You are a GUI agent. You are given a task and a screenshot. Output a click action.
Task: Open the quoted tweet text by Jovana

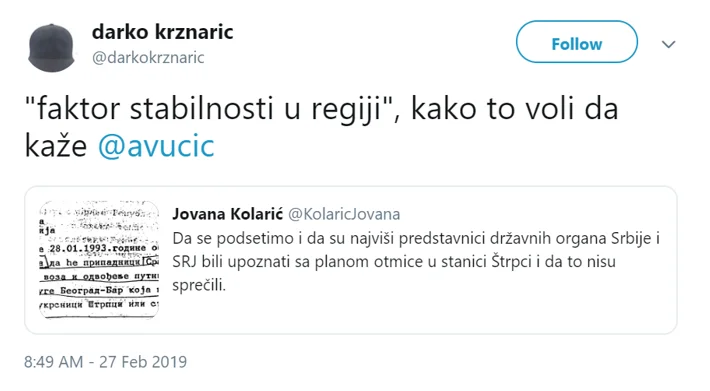coord(415,261)
